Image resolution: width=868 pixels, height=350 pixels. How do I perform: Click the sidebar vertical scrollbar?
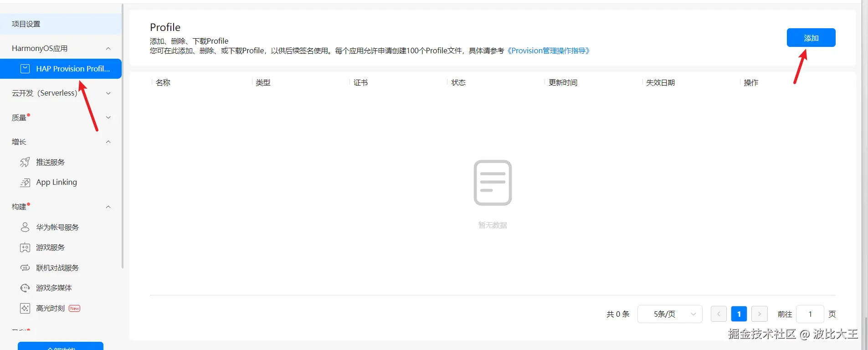click(123, 137)
